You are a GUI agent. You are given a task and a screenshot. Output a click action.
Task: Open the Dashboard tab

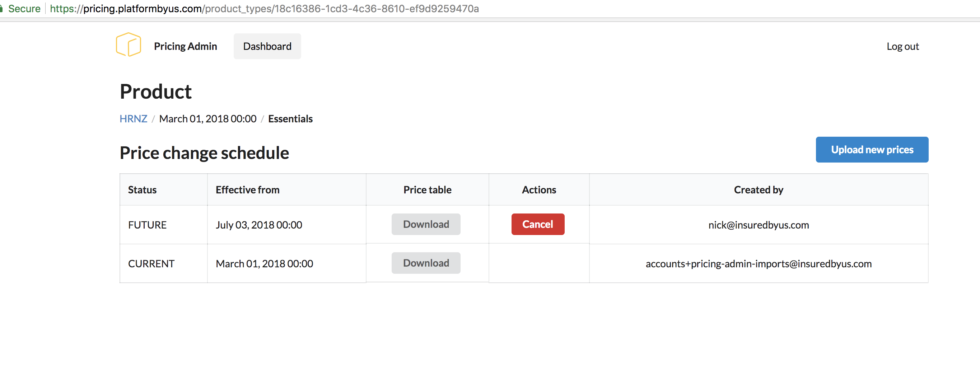point(267,46)
